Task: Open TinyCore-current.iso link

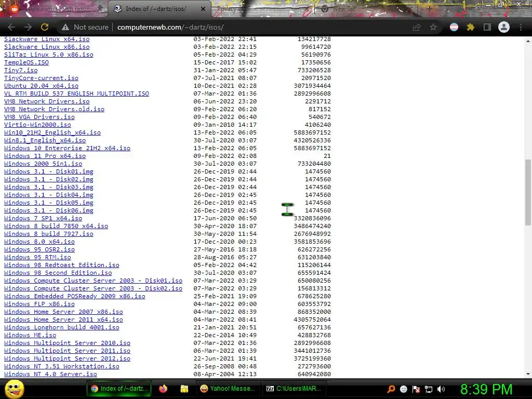Action: pos(41,78)
